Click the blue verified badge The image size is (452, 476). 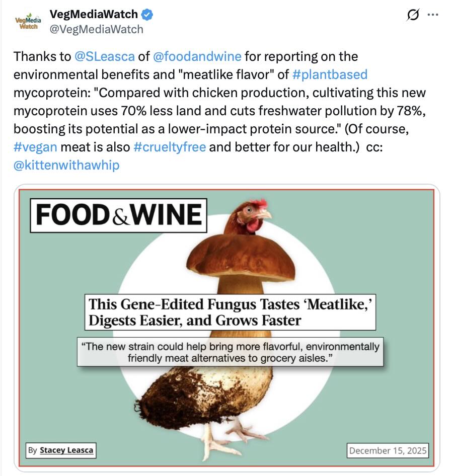(x=148, y=15)
